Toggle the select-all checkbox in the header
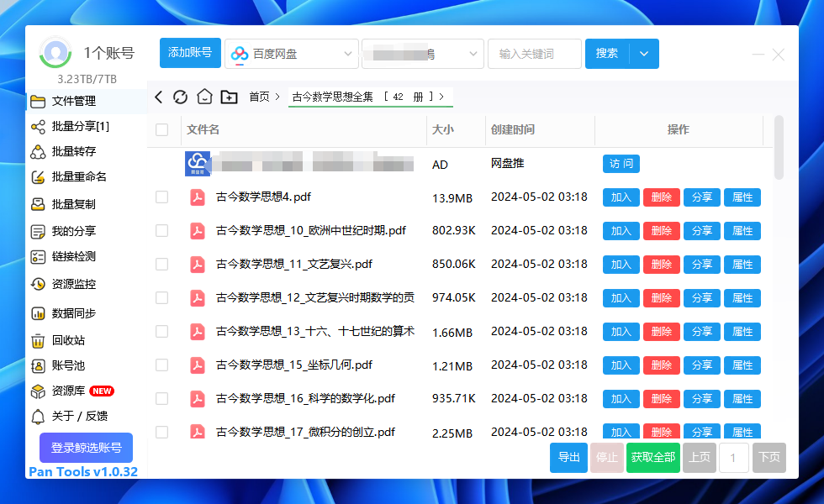Screen dimensions: 824x504 tap(161, 129)
